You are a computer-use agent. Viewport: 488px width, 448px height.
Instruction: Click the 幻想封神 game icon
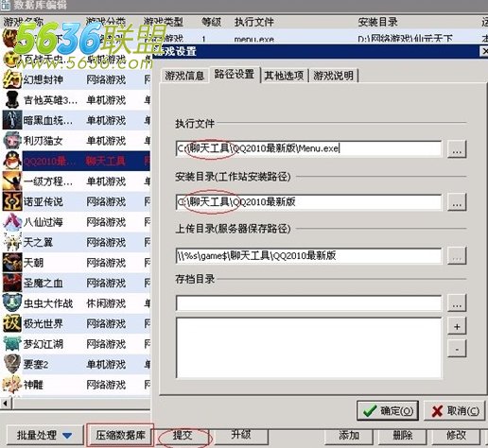(12, 79)
